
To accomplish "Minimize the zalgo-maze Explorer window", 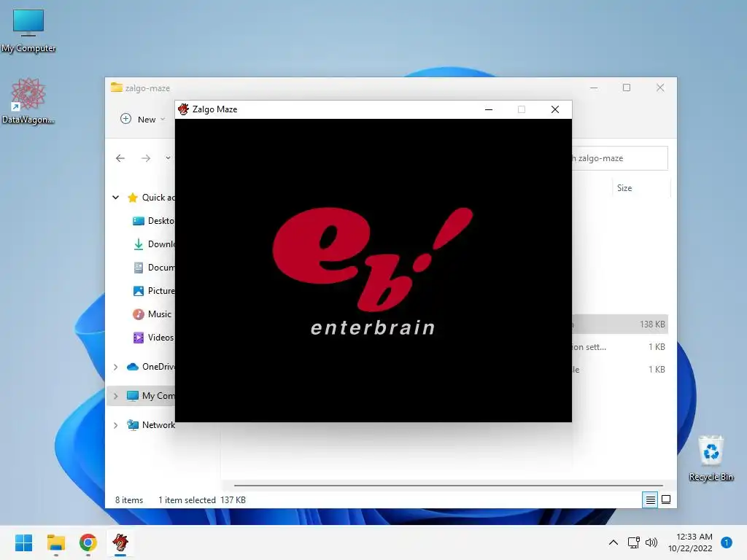I will tap(594, 87).
